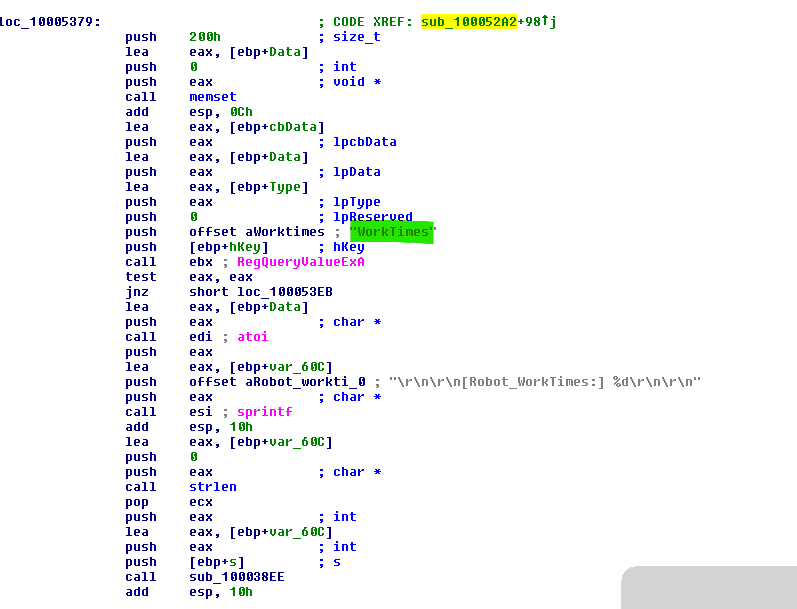797x609 pixels.
Task: Select the 200h immediate value
Action: point(203,37)
